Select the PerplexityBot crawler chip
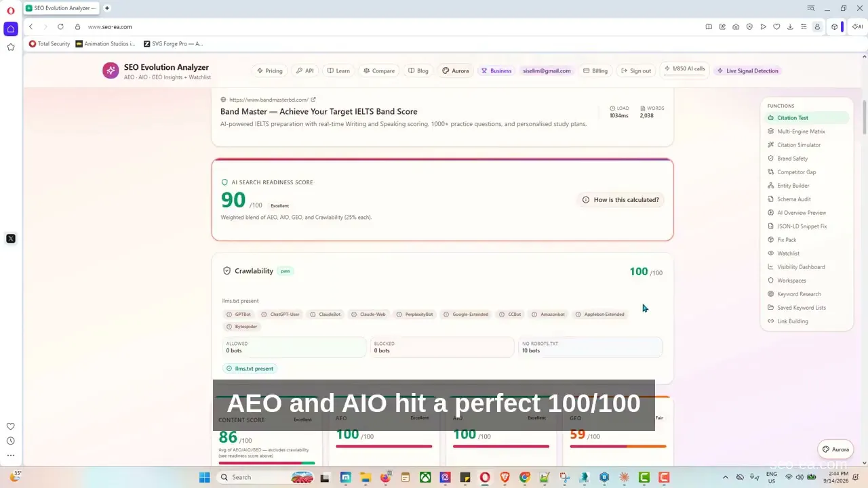This screenshot has height=488, width=868. (414, 314)
